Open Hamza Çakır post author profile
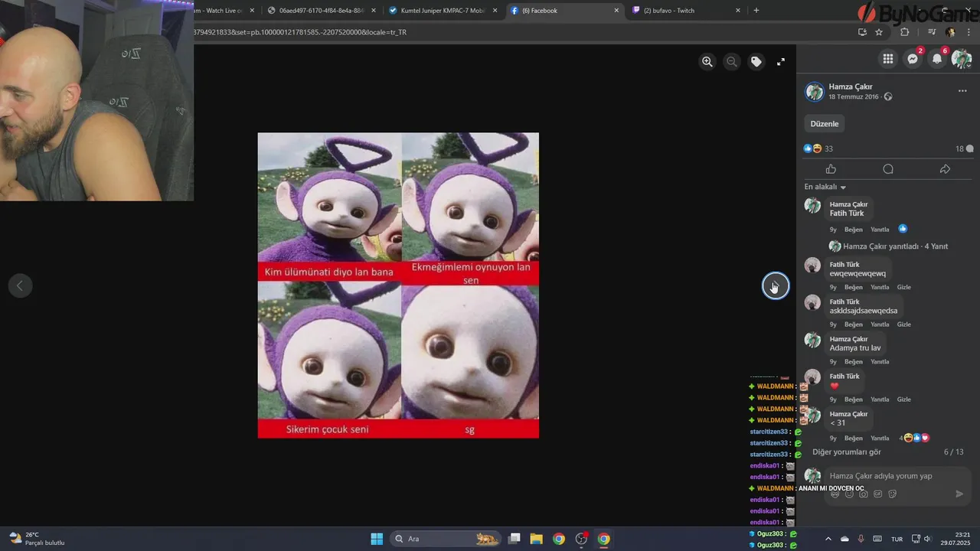This screenshot has height=551, width=980. [x=851, y=86]
